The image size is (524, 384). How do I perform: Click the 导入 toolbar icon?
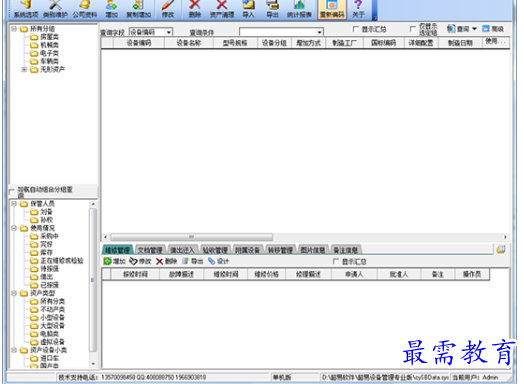coord(248,9)
